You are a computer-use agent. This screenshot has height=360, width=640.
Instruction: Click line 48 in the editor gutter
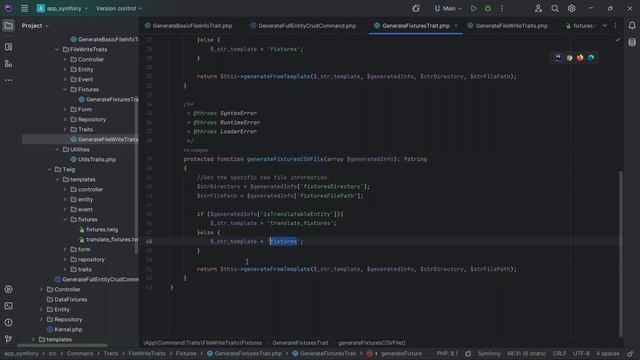pos(149,242)
